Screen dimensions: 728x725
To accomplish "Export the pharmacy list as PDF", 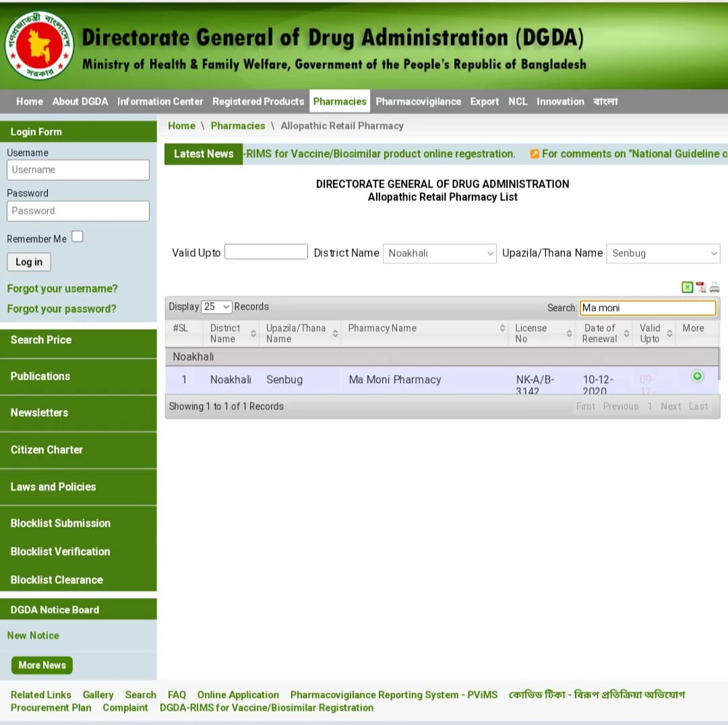I will [700, 287].
